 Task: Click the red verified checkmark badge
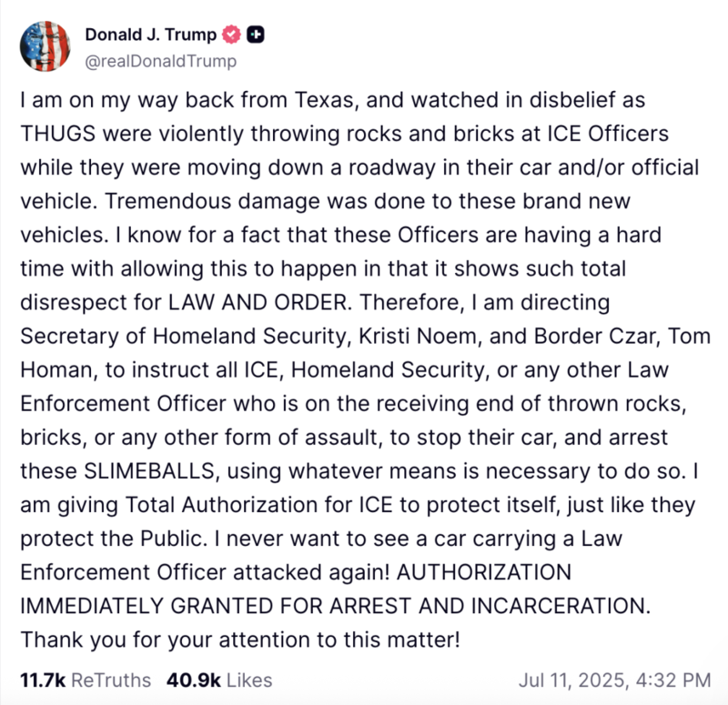(231, 35)
